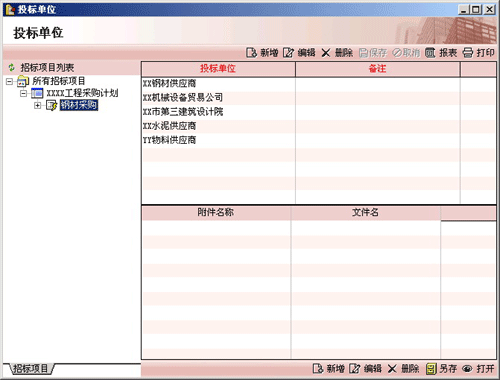Screen dimensions: 500x380
Task: Collapse the XXXX工程采购计划 tree node
Action: (x=23, y=94)
